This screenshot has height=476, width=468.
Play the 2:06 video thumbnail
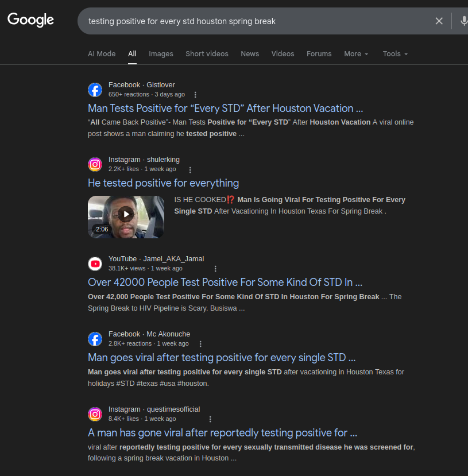126,216
